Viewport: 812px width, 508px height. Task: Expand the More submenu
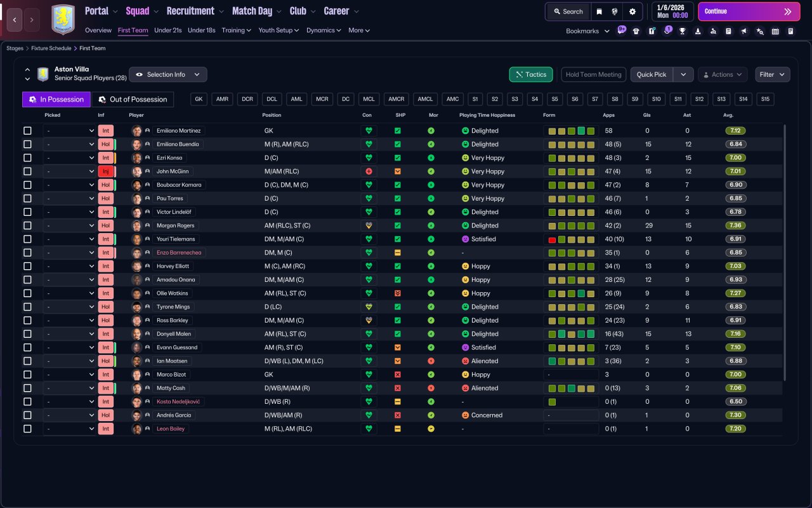click(x=358, y=30)
